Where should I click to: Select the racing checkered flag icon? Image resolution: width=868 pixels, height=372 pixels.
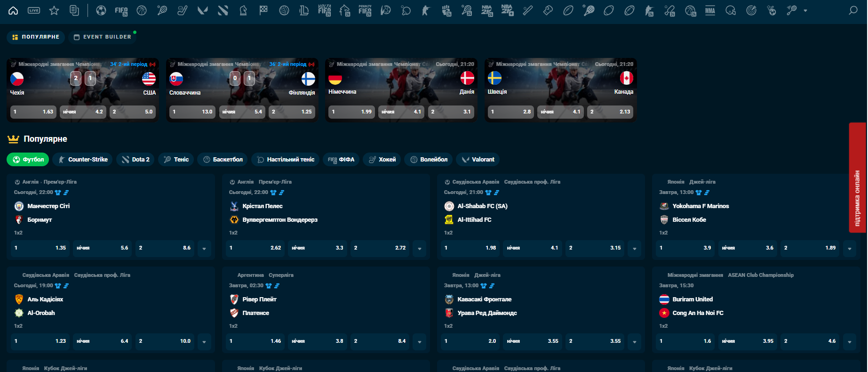tap(263, 10)
